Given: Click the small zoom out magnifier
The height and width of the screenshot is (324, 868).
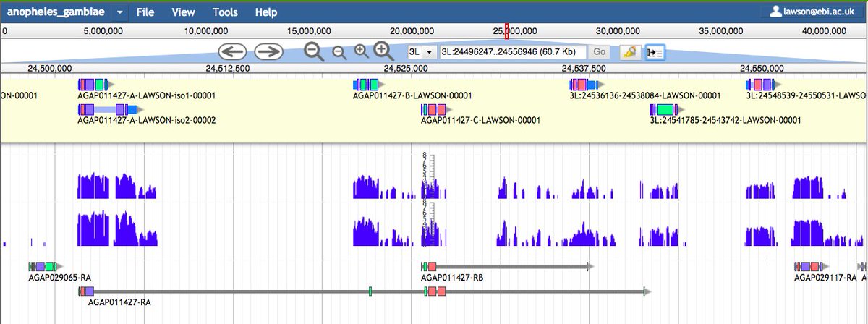Looking at the screenshot, I should point(338,52).
